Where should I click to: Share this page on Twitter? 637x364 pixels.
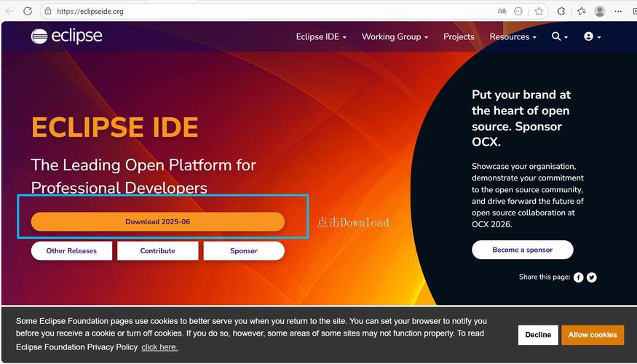pyautogui.click(x=592, y=277)
